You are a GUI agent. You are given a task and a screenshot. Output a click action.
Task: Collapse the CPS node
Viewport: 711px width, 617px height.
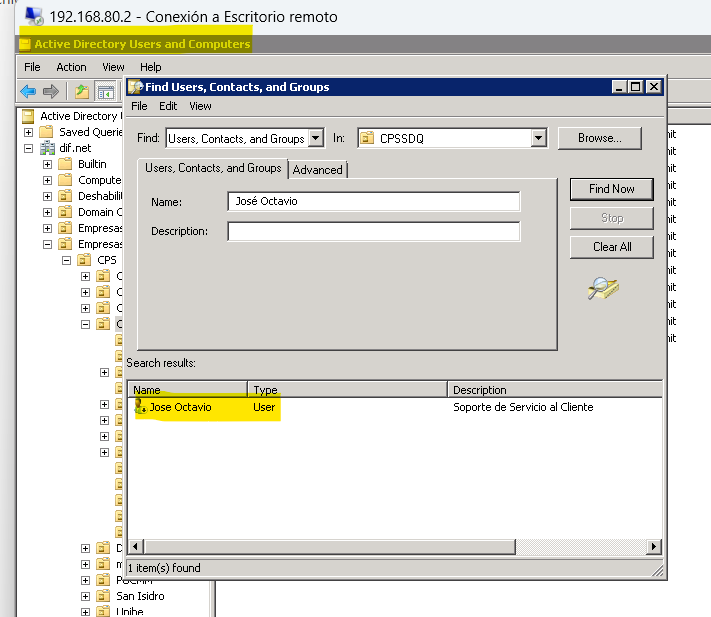pos(67,260)
